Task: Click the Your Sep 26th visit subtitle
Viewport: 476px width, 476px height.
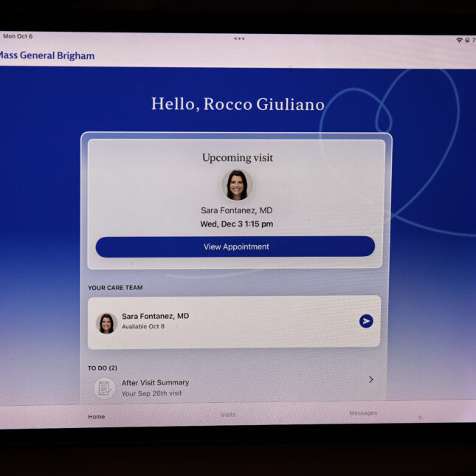Action: [151, 393]
